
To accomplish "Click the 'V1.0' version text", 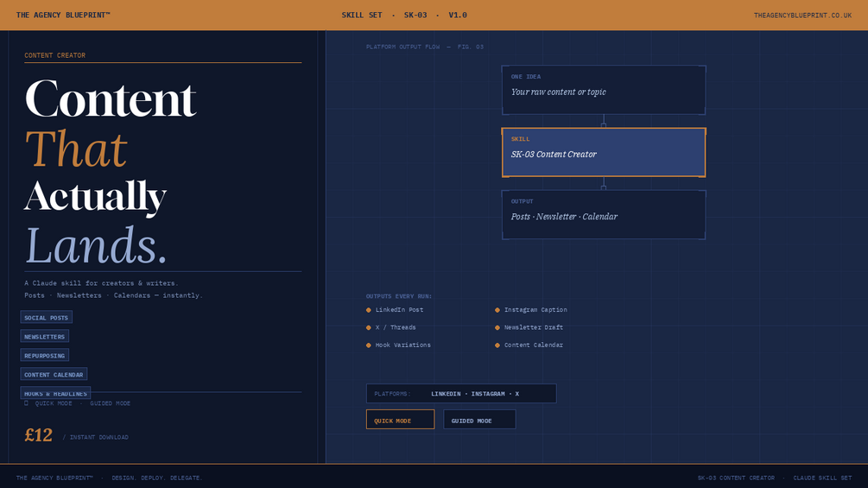I will 457,16.
